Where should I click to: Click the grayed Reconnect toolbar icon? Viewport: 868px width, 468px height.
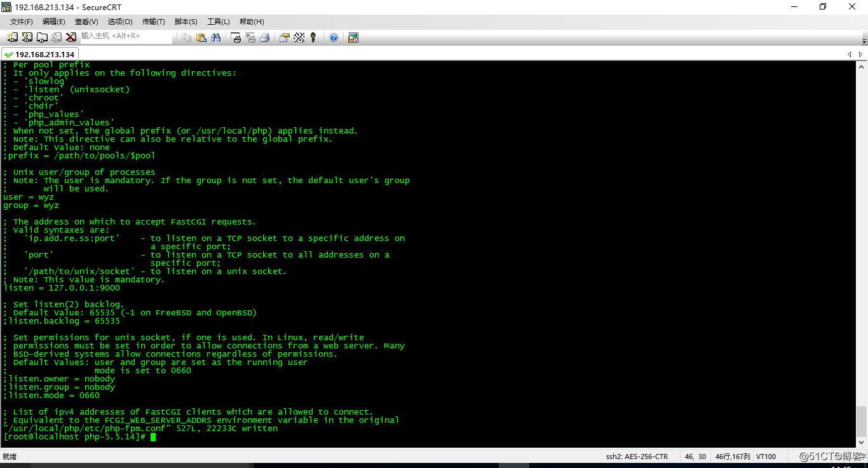(x=57, y=38)
